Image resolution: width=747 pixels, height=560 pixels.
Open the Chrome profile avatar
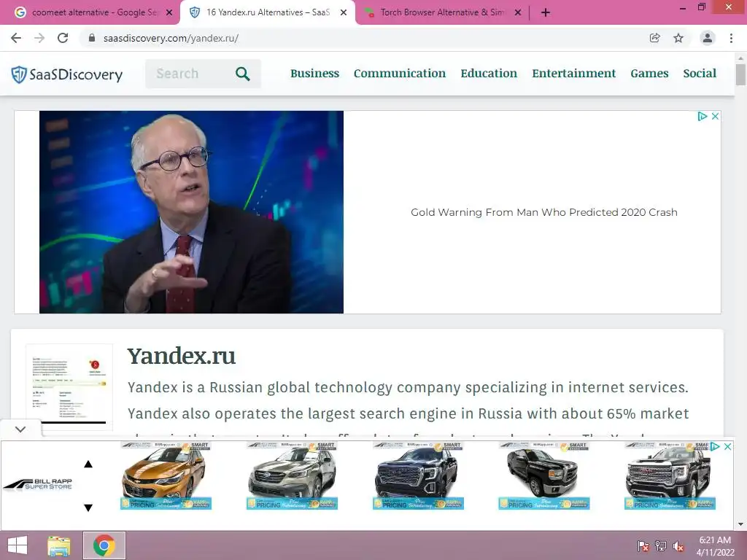pyautogui.click(x=708, y=38)
